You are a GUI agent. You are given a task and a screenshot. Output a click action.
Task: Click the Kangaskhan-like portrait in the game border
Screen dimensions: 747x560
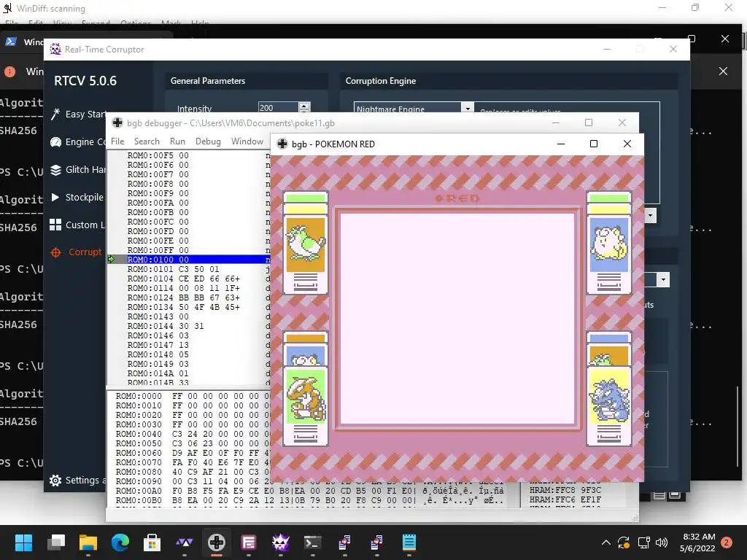tap(306, 395)
